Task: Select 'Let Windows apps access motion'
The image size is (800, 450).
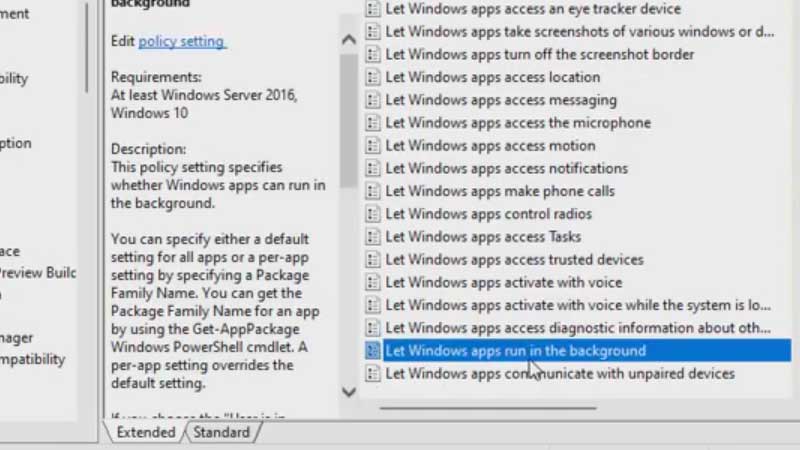Action: click(490, 146)
